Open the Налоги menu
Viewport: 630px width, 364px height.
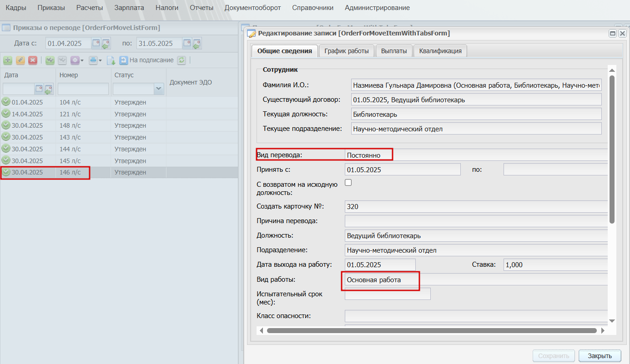coord(167,8)
